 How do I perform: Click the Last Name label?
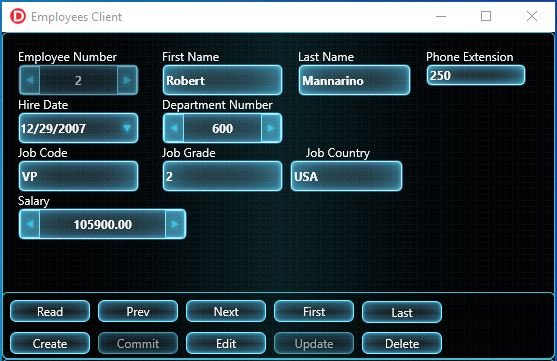click(326, 57)
